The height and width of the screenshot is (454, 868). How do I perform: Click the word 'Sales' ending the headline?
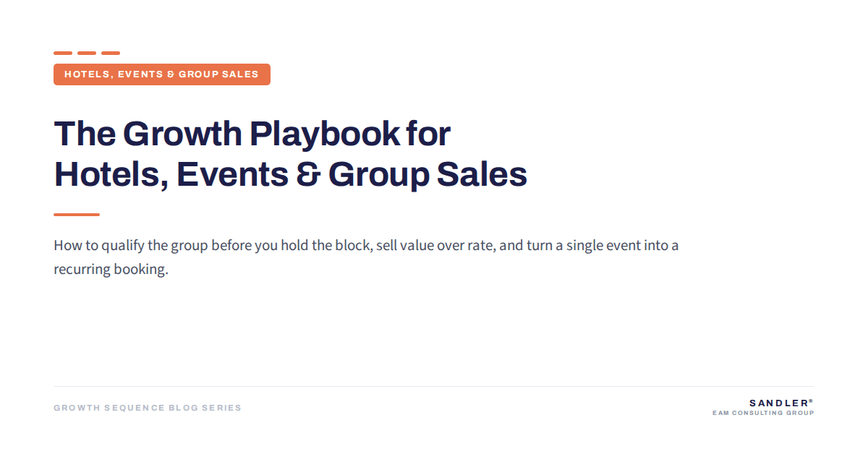pyautogui.click(x=482, y=175)
